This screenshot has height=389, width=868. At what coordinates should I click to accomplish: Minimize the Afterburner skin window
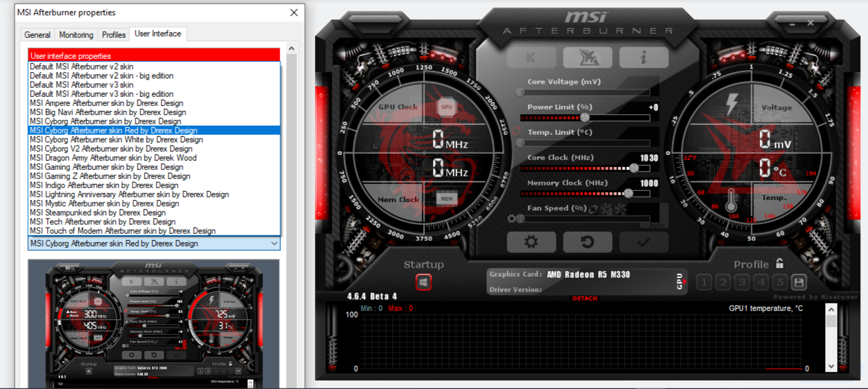click(791, 23)
